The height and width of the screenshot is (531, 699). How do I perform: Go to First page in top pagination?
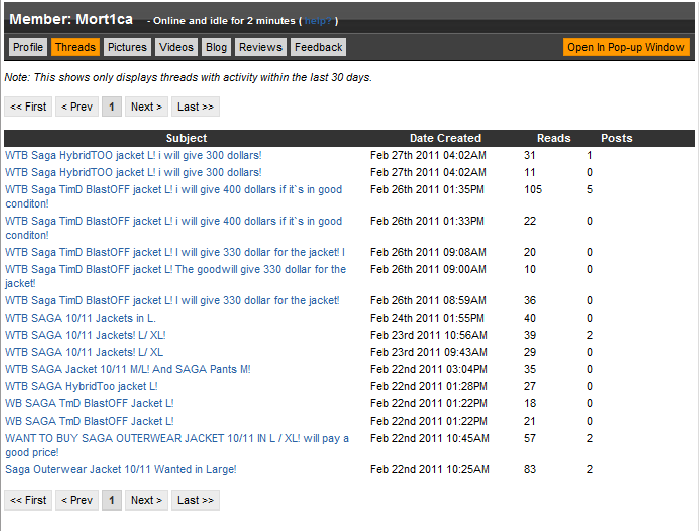[28, 107]
